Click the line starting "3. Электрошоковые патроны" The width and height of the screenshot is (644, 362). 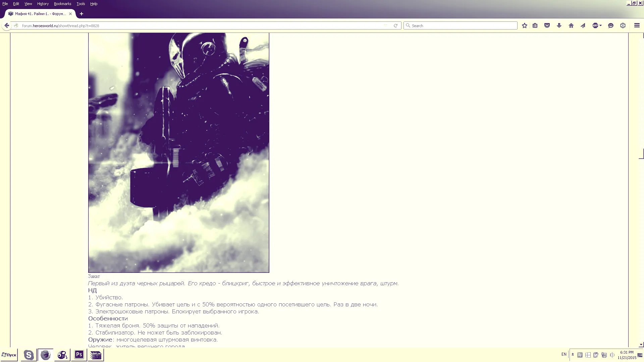point(173,311)
